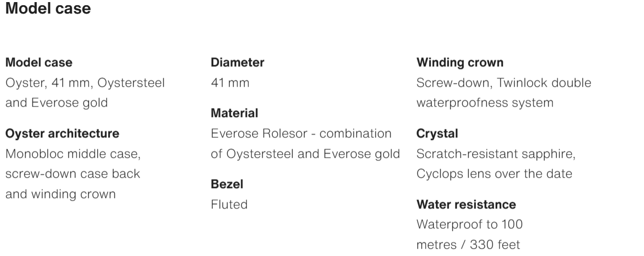Select the "Bezel" spec label
Image resolution: width=644 pixels, height=256 pixels.
[227, 184]
